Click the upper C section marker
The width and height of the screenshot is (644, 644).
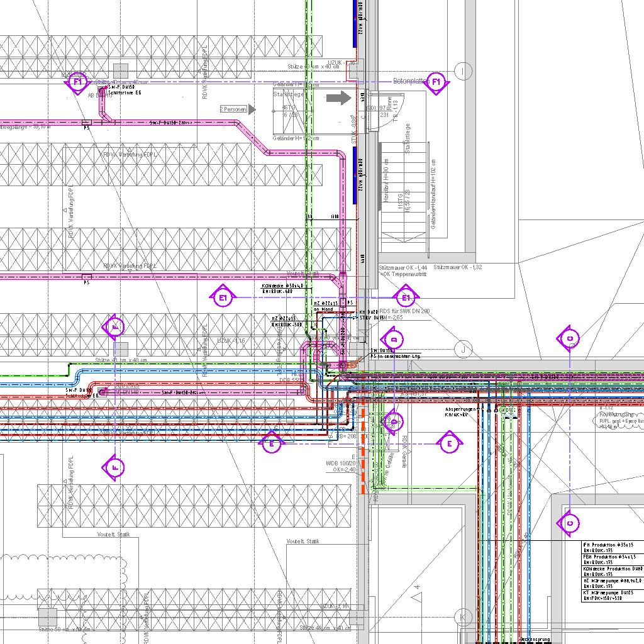570,339
